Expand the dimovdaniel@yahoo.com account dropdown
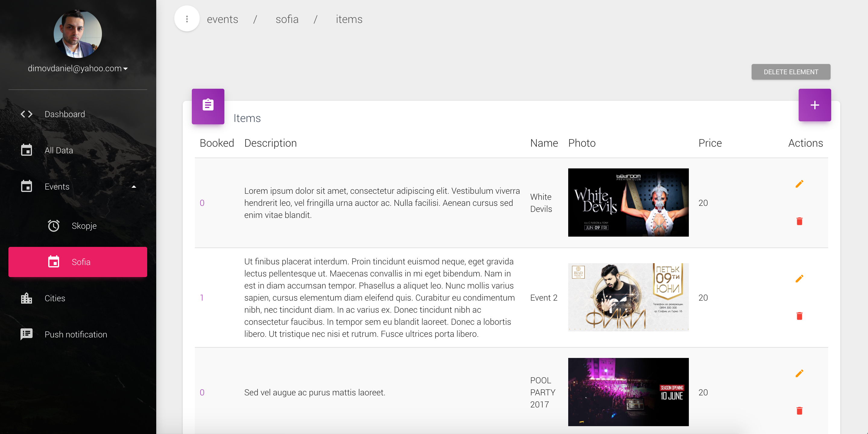This screenshot has height=434, width=868. 78,69
